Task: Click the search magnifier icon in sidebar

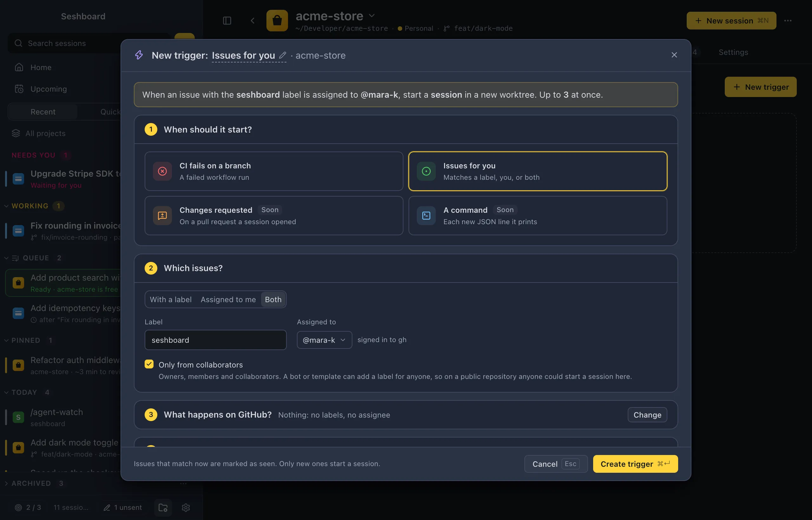Action: [19, 43]
